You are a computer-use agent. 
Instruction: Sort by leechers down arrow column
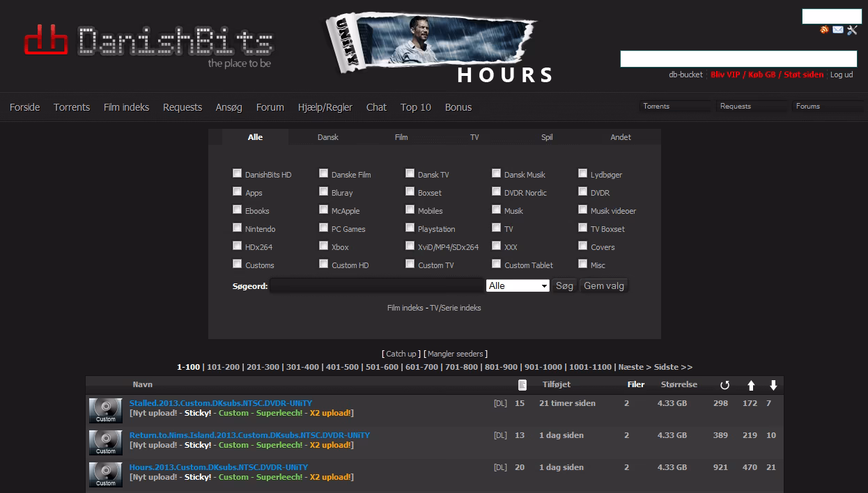click(773, 385)
